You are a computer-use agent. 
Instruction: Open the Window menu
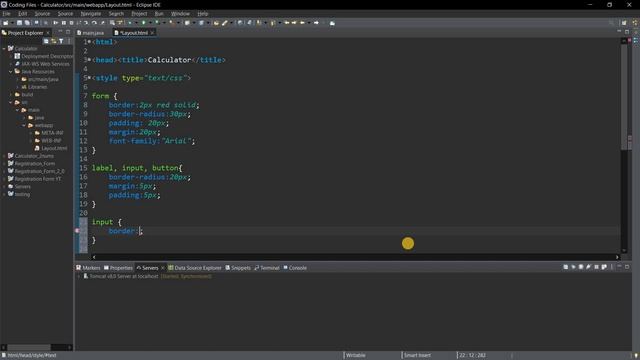click(x=180, y=13)
